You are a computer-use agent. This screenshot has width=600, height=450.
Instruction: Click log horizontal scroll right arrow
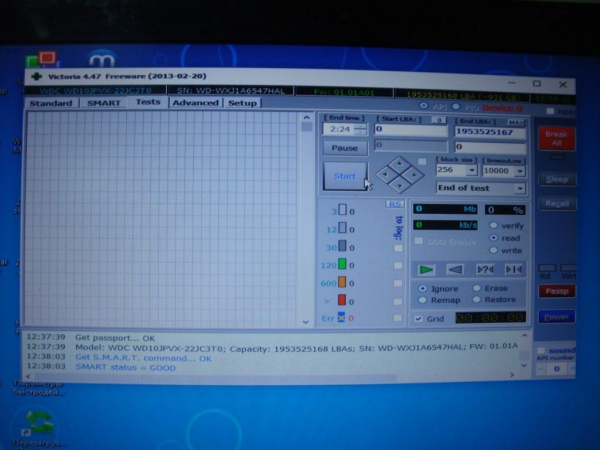pos(512,375)
